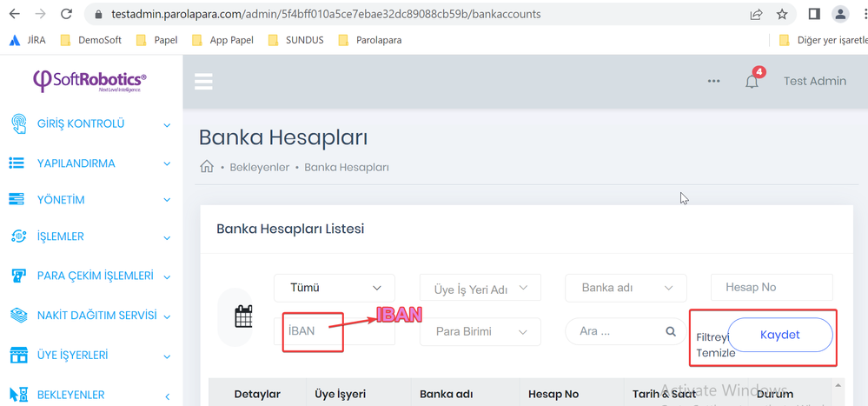Open the Para Birimi dropdown
The height and width of the screenshot is (406, 868).
coord(480,332)
